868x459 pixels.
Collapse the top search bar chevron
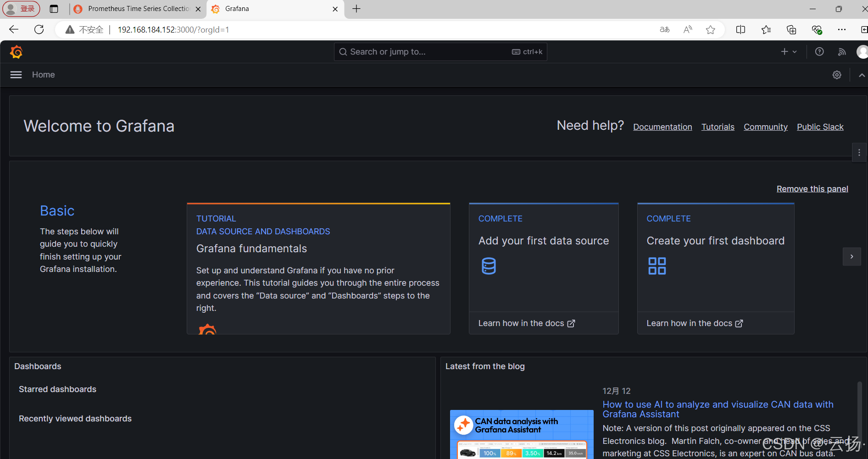(862, 75)
